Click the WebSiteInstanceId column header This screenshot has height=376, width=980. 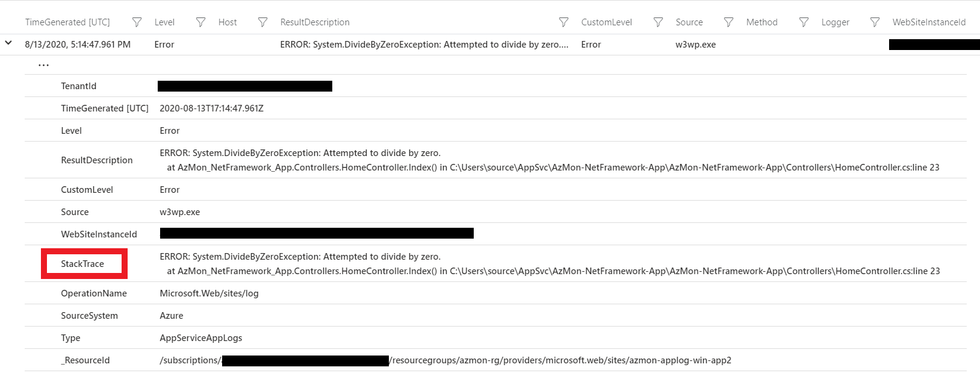click(x=929, y=22)
